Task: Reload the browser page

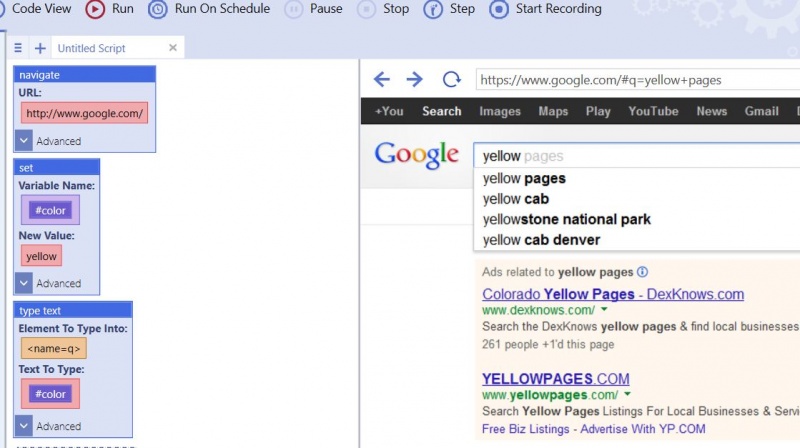Action: pos(452,79)
